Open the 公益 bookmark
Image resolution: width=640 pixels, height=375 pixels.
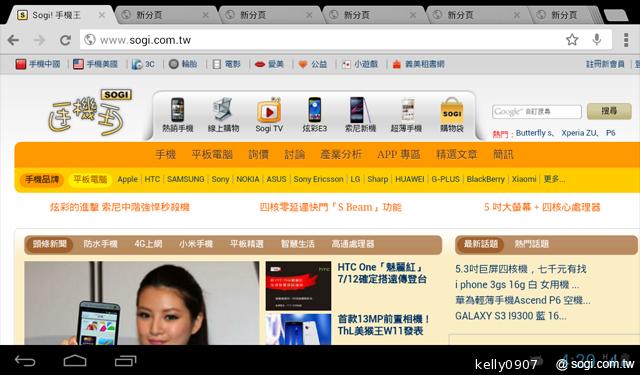pyautogui.click(x=313, y=64)
